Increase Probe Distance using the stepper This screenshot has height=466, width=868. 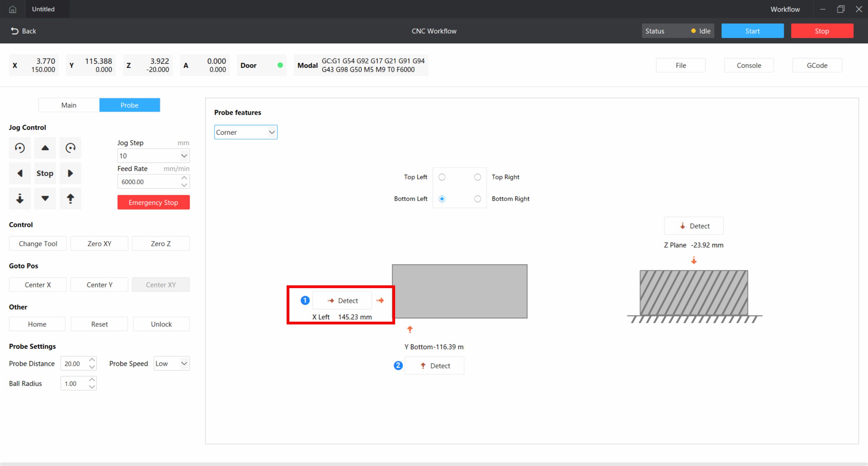(91, 360)
